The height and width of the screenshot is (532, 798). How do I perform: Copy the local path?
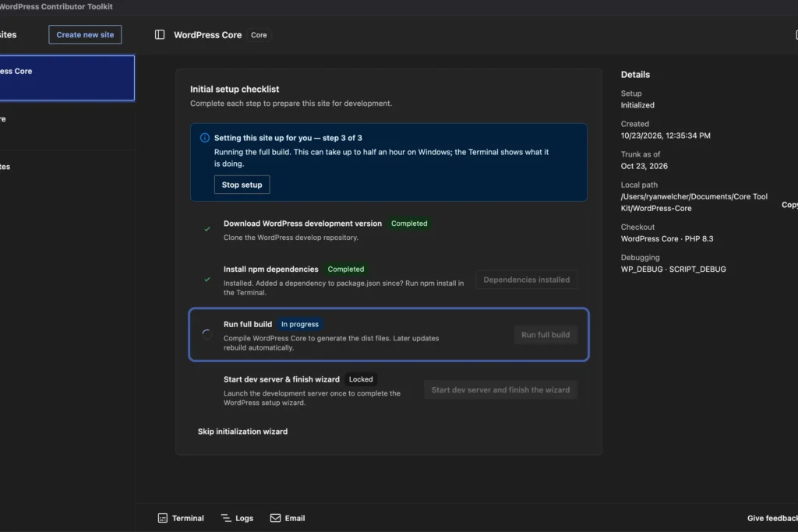click(x=789, y=204)
